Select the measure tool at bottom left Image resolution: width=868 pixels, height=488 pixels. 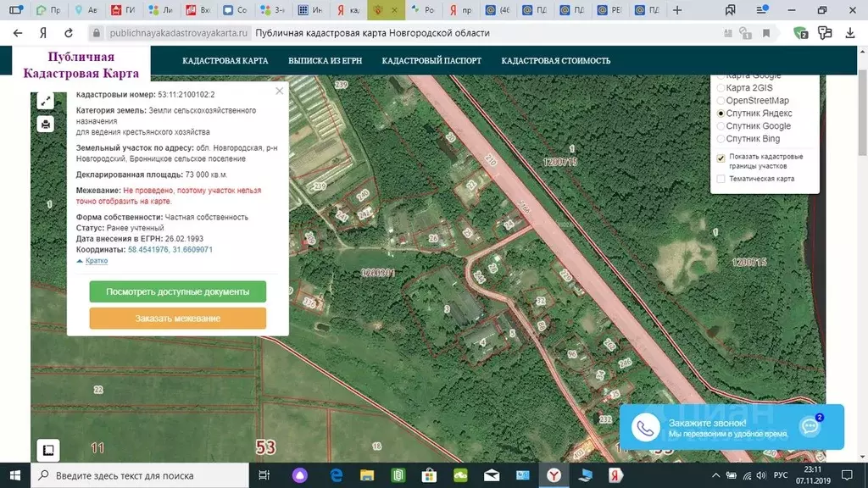click(x=47, y=452)
